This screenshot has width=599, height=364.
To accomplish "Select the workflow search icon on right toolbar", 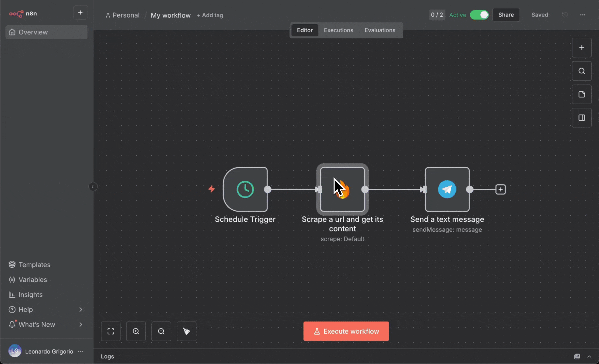I will click(x=582, y=71).
